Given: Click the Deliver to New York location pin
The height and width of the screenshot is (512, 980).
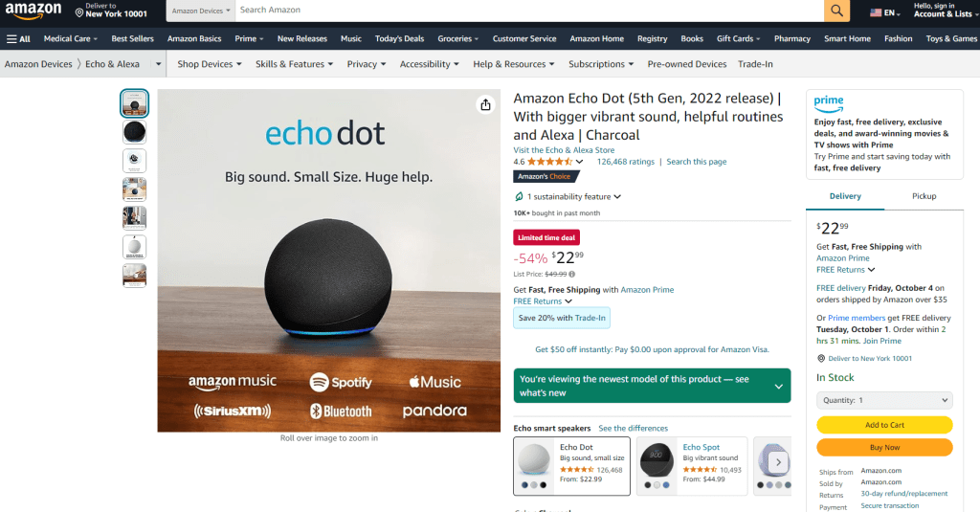Looking at the screenshot, I should pyautogui.click(x=79, y=12).
